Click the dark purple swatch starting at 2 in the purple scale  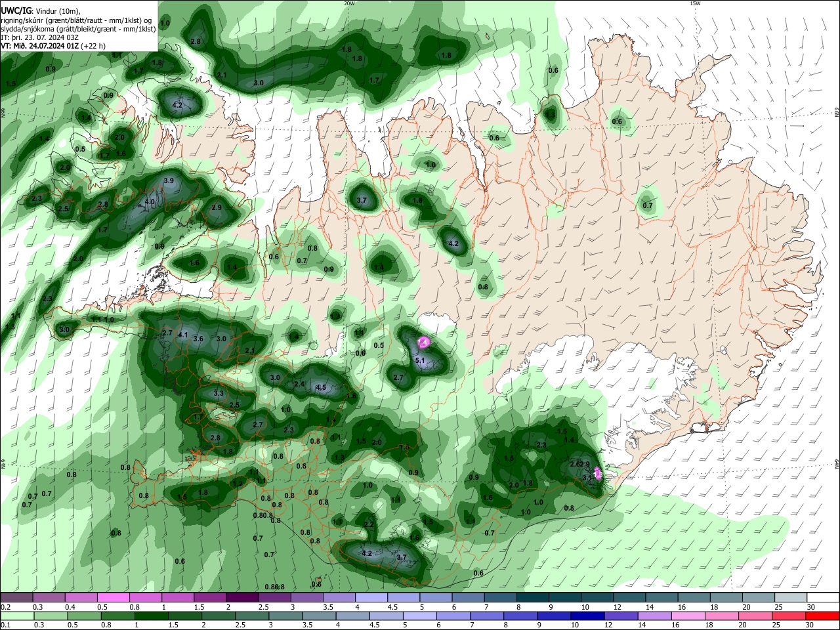(x=242, y=597)
